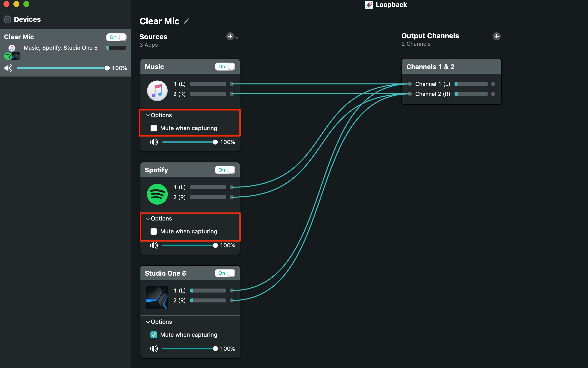Click the green zoom window button
The image size is (588, 368).
coord(26,4)
